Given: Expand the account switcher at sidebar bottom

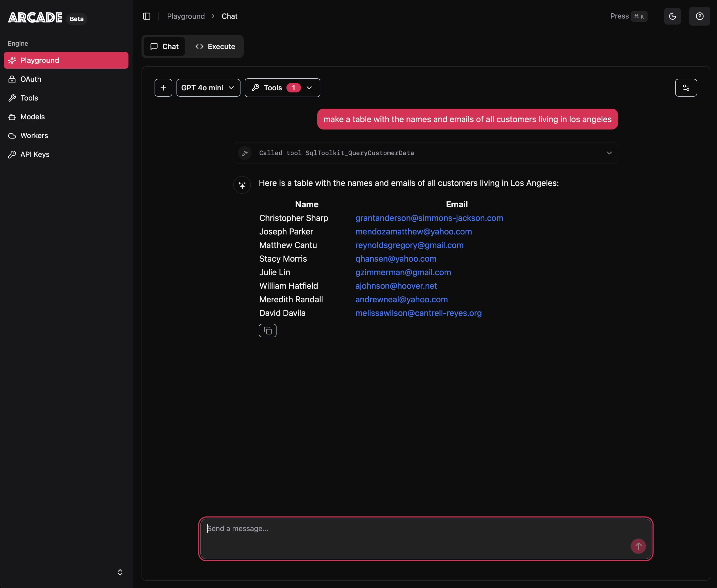Looking at the screenshot, I should pos(120,572).
